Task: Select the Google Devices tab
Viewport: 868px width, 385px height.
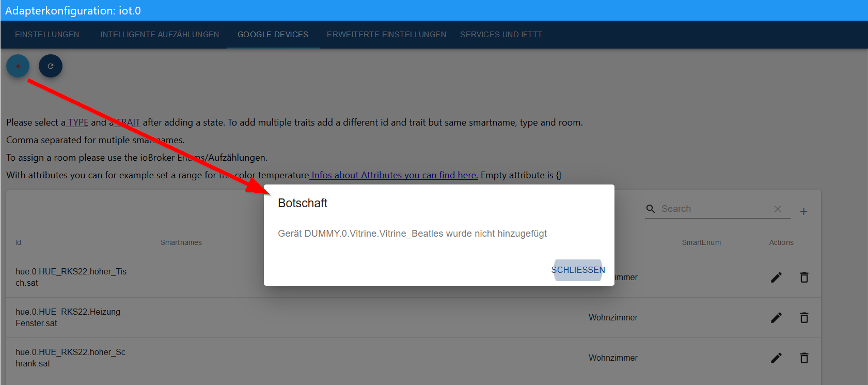Action: point(273,35)
